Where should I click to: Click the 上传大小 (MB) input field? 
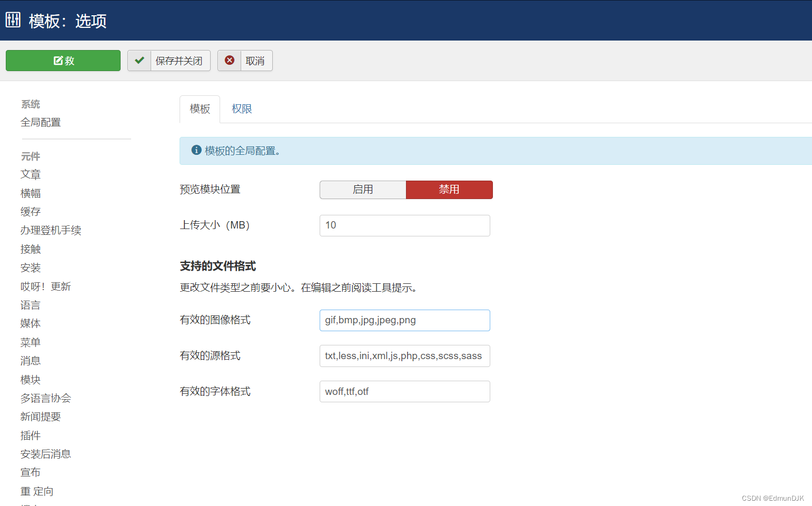[x=404, y=225]
